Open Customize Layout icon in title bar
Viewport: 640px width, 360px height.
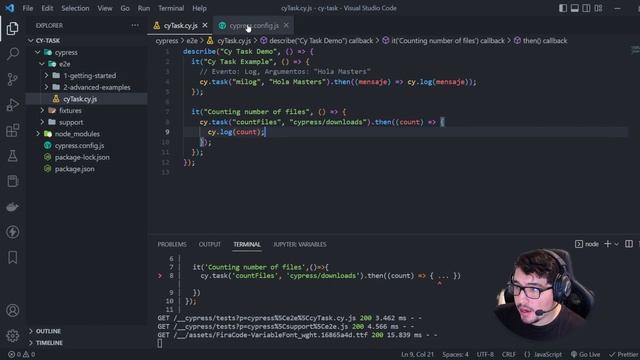598,8
